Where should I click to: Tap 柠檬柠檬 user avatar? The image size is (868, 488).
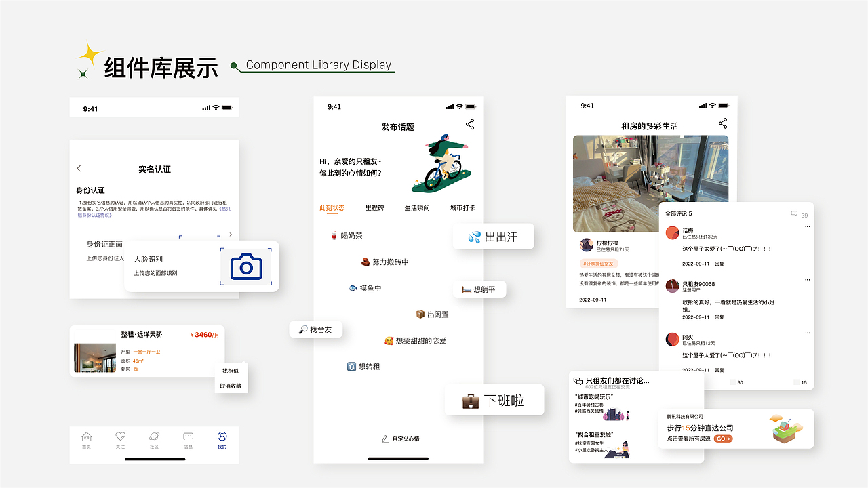click(587, 245)
